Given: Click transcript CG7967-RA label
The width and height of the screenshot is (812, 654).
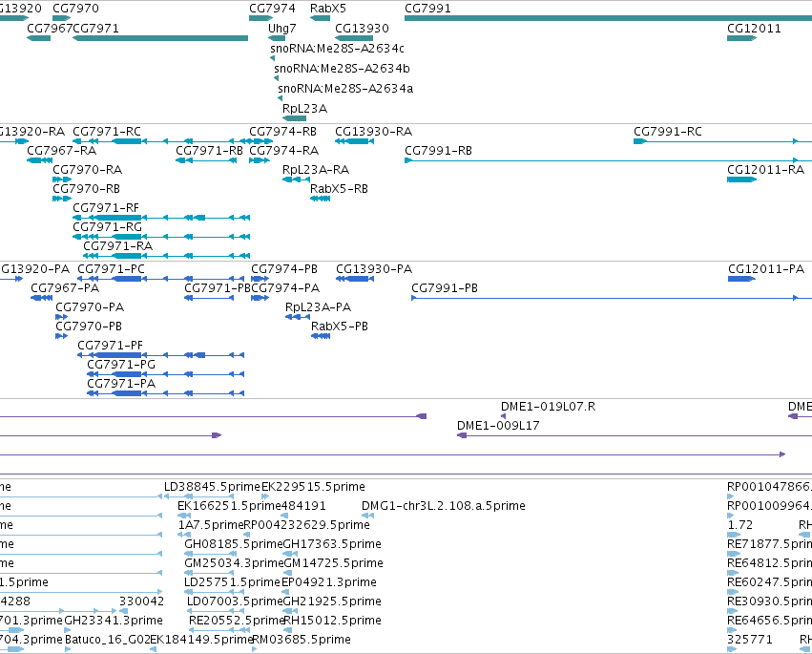Looking at the screenshot, I should (62, 150).
